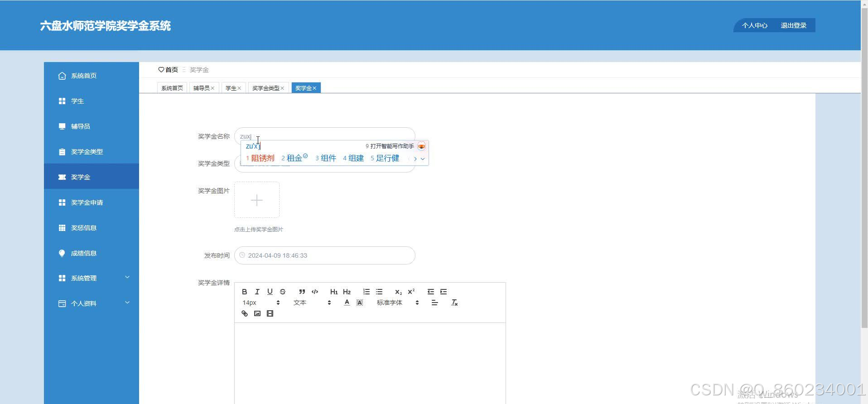The width and height of the screenshot is (868, 404).
Task: Insert hyperlink in editor
Action: click(x=245, y=313)
